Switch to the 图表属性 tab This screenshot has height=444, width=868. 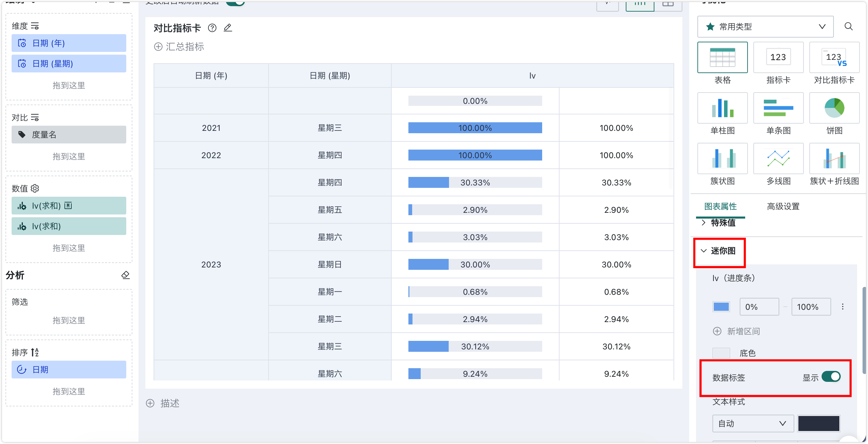[720, 206]
